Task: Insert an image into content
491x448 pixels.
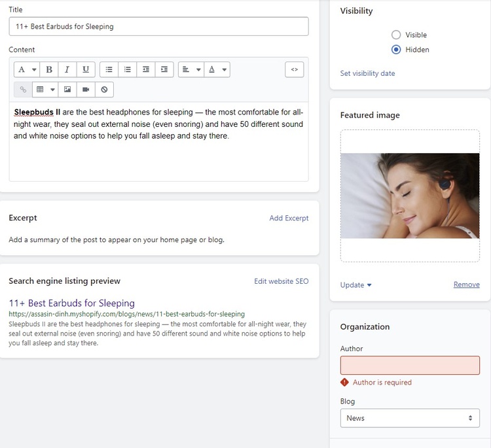Action: [x=67, y=89]
